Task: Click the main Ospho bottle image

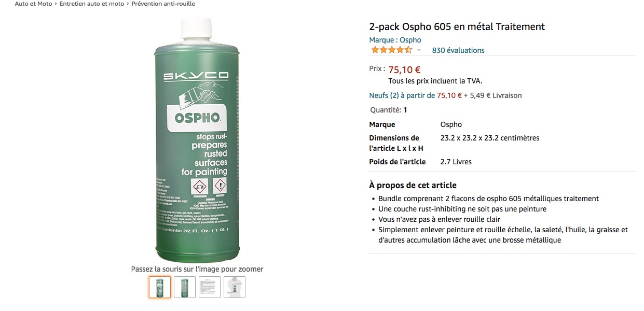Action: [197, 140]
